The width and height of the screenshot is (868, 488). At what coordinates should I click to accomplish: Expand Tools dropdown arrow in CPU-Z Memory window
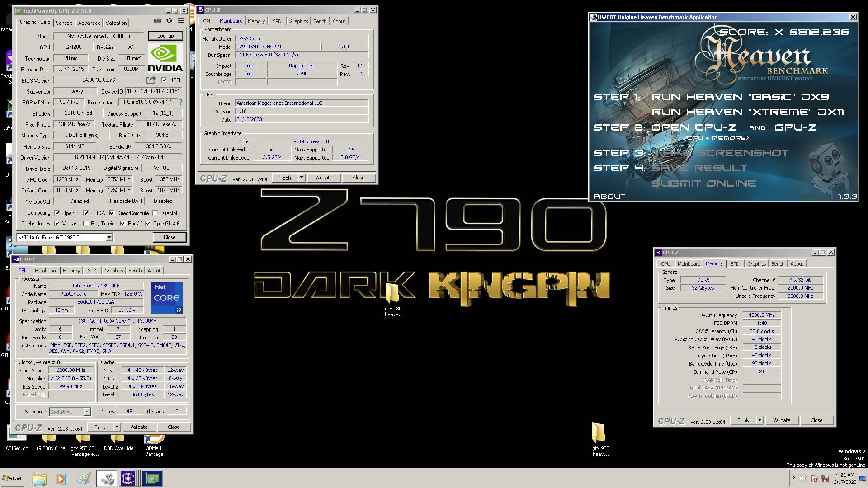(759, 420)
